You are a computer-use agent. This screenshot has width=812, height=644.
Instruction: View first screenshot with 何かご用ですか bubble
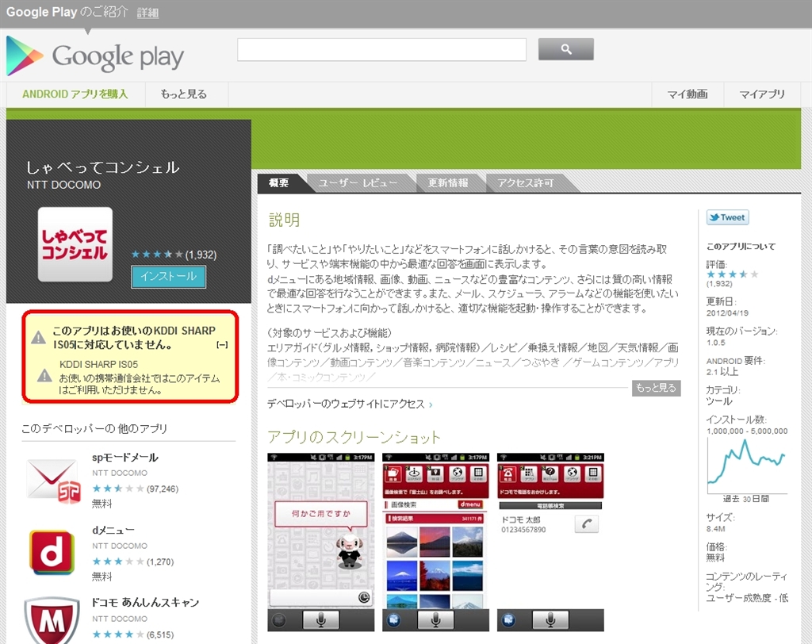click(x=321, y=542)
